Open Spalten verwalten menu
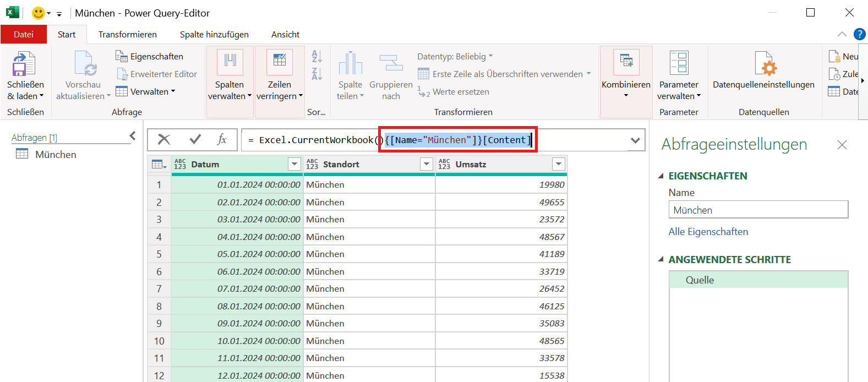 [230, 81]
